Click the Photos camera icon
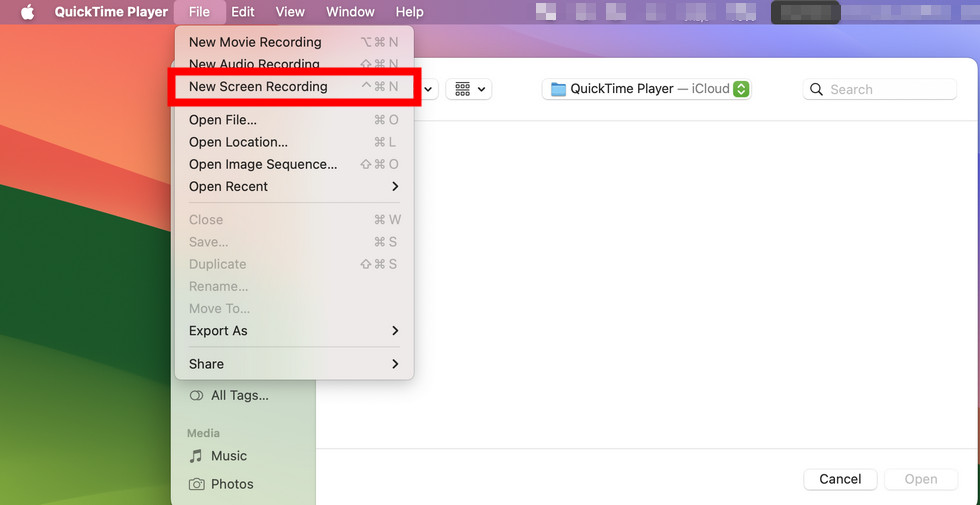The width and height of the screenshot is (980, 505). pos(196,484)
